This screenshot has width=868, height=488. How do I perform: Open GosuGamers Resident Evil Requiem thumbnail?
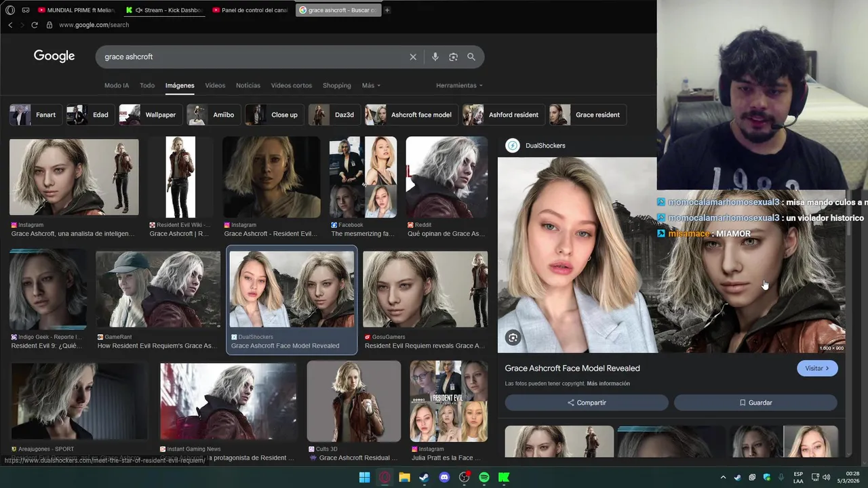pyautogui.click(x=425, y=289)
